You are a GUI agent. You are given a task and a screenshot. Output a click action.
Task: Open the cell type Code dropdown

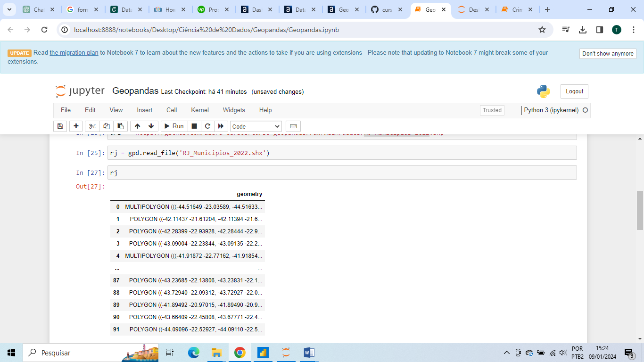256,126
